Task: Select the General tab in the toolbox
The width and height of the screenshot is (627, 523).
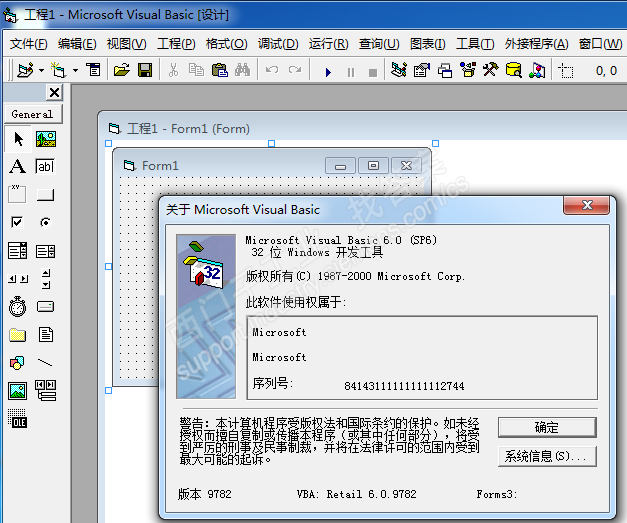Action: click(x=33, y=114)
